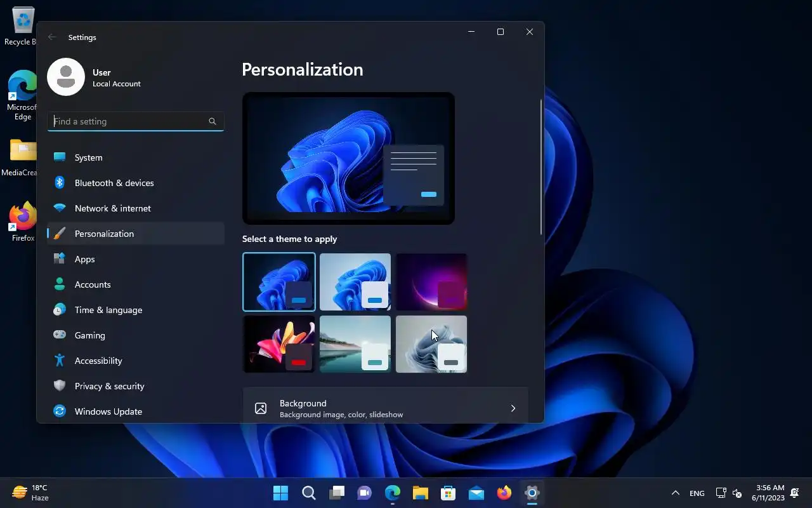Open File Explorer from taskbar
The height and width of the screenshot is (508, 812).
pos(421,493)
